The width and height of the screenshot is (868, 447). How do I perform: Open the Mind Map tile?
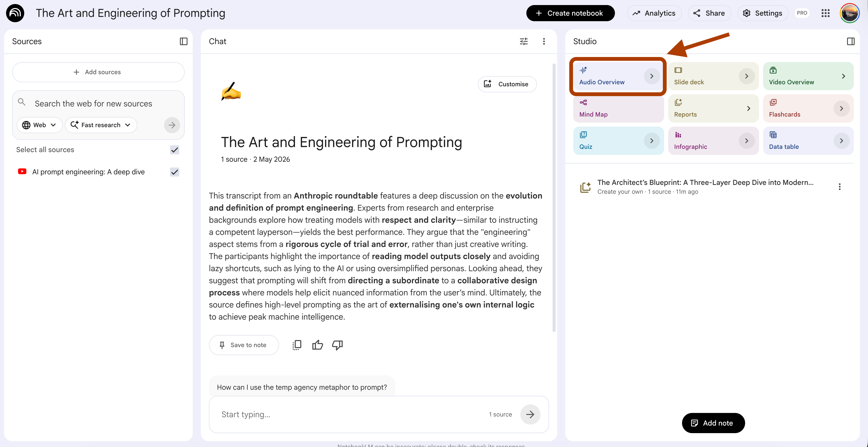point(618,108)
